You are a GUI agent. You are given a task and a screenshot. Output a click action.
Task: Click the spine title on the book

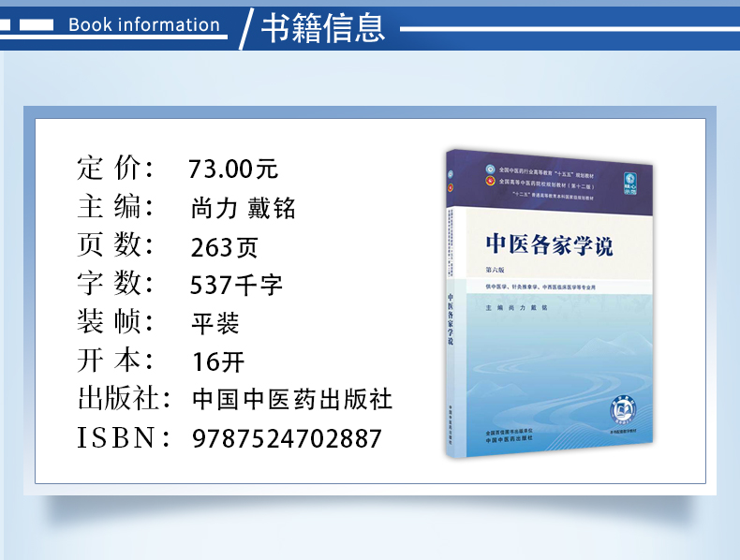click(x=451, y=319)
